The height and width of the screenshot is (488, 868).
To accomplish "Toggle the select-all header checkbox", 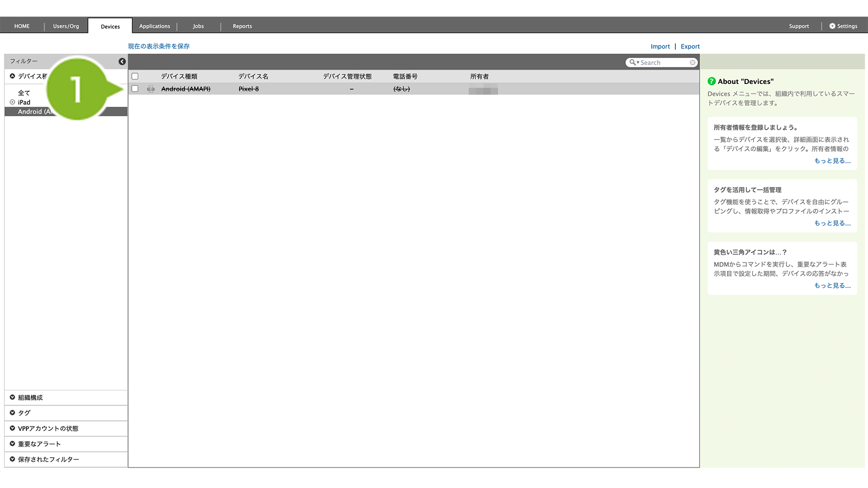I will pyautogui.click(x=135, y=76).
